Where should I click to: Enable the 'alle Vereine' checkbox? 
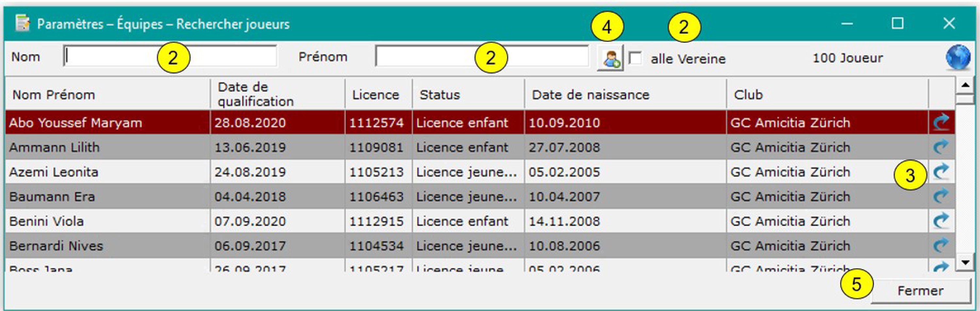[x=635, y=58]
